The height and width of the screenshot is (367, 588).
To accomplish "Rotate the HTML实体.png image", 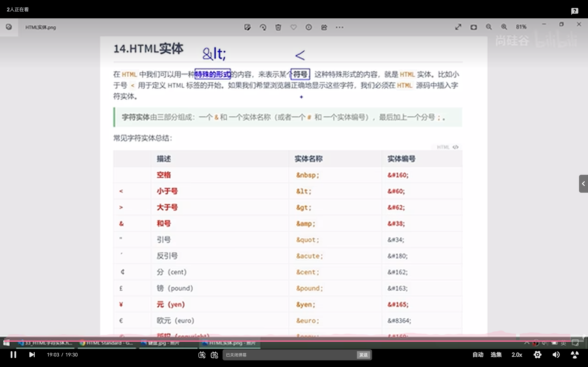I will 263,28.
